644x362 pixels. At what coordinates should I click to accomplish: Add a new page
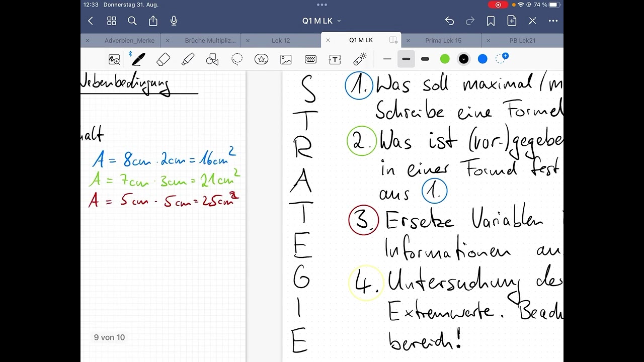coord(512,21)
